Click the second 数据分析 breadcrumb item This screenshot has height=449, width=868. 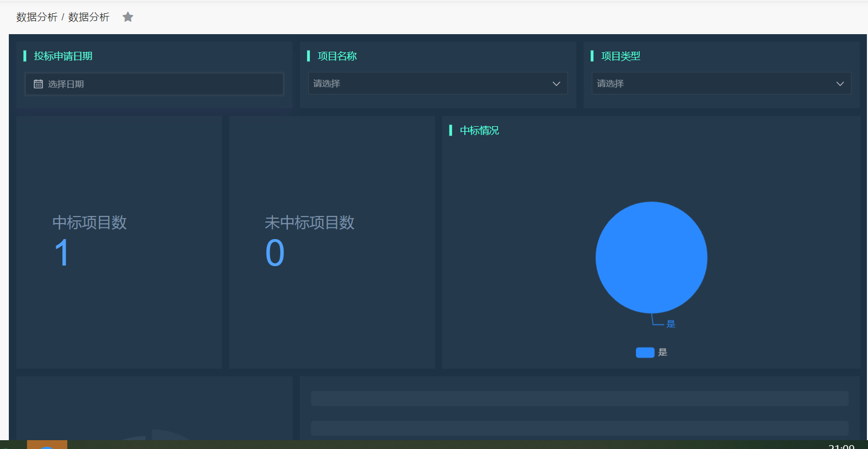tap(89, 17)
